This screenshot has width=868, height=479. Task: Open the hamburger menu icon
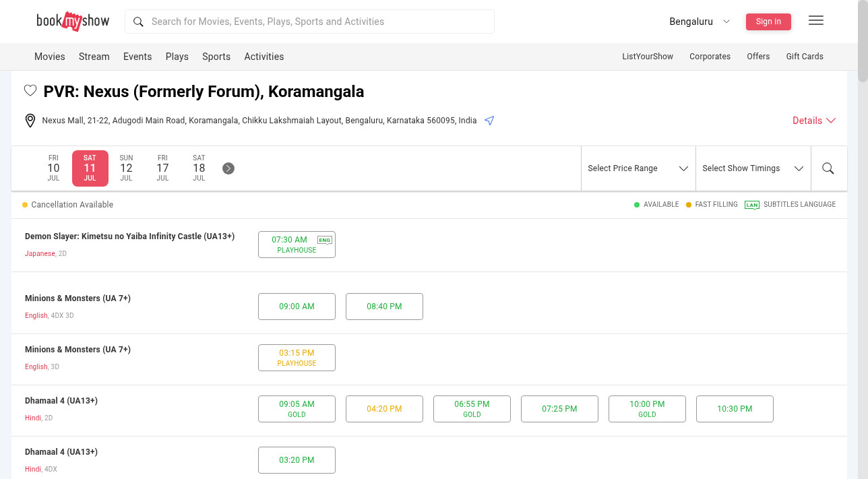(x=816, y=21)
